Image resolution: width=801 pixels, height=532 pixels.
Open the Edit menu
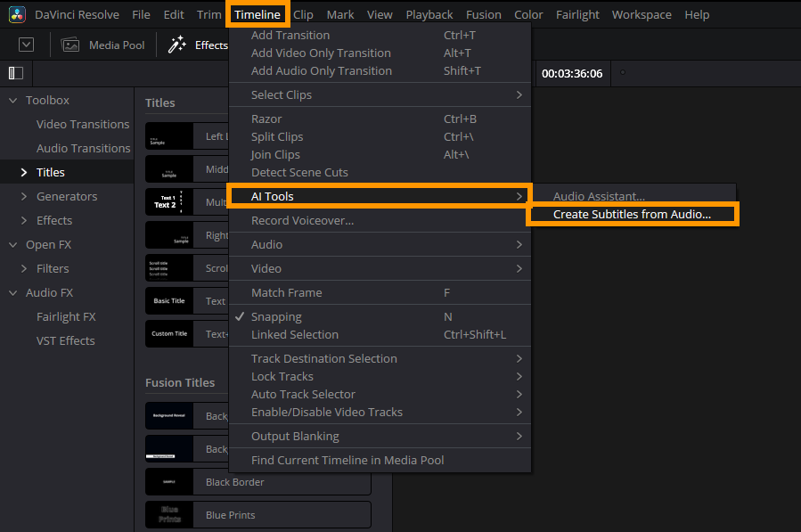[x=174, y=15]
